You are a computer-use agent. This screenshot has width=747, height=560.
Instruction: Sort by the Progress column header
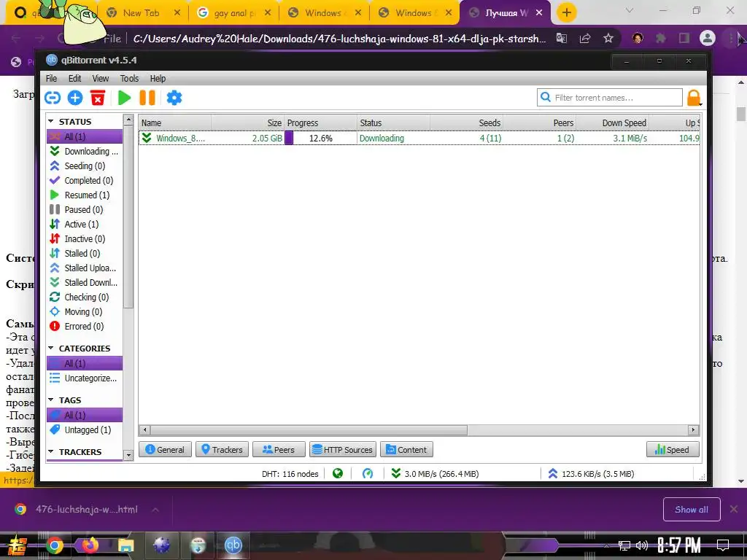coord(321,122)
